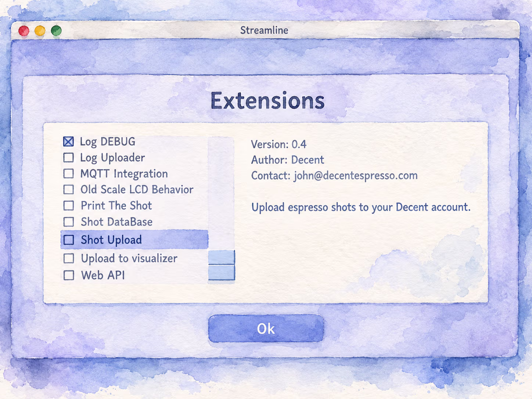Image resolution: width=532 pixels, height=399 pixels.
Task: Click the lower scrollbar block of extensions list
Action: (222, 273)
